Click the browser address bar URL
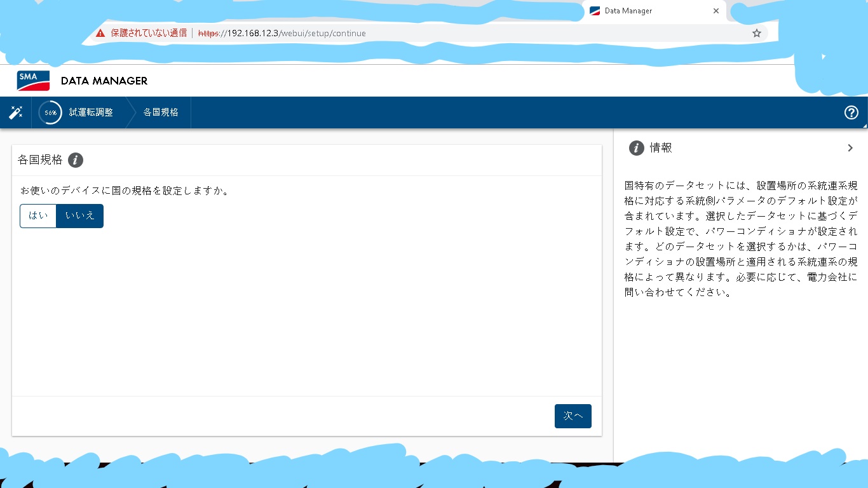Screen dimensions: 868x488 [x=282, y=33]
